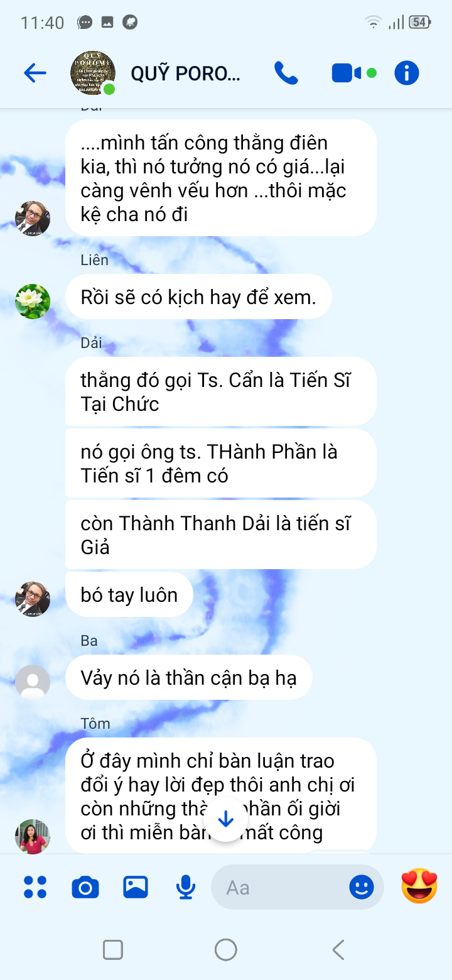This screenshot has width=452, height=980.
Task: Start a voice call with the phone icon
Action: pyautogui.click(x=286, y=73)
